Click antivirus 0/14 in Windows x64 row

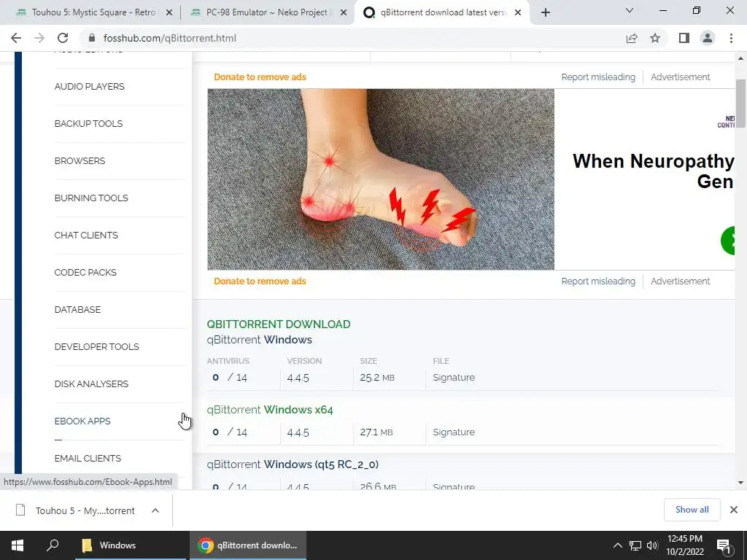[230, 432]
